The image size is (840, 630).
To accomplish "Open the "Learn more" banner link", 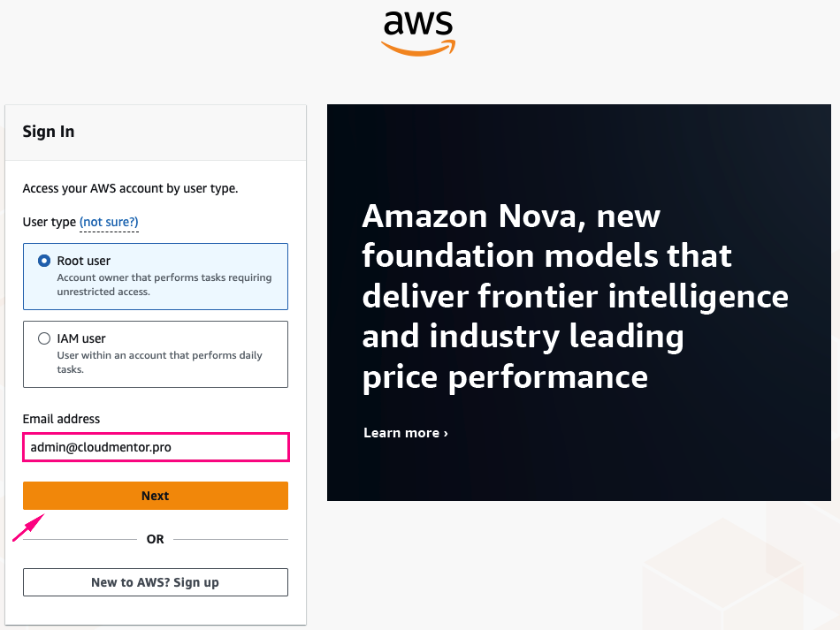I will [405, 433].
